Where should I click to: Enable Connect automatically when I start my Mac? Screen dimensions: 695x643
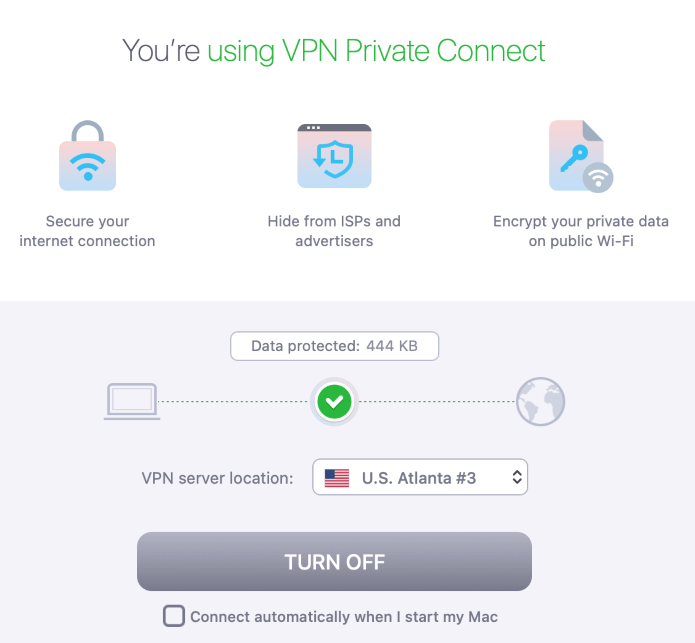point(174,616)
